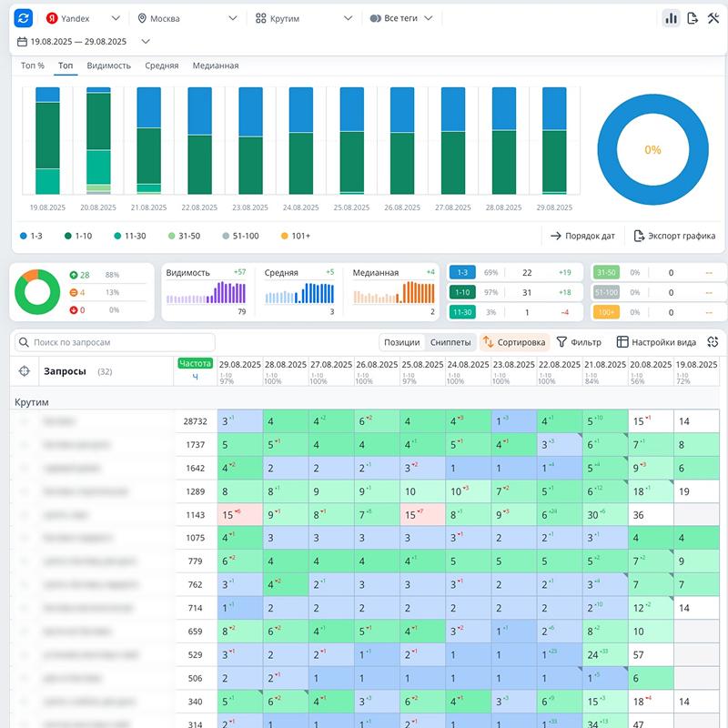The image size is (728, 728).
Task: Click the export file icon in header
Action: click(x=693, y=18)
